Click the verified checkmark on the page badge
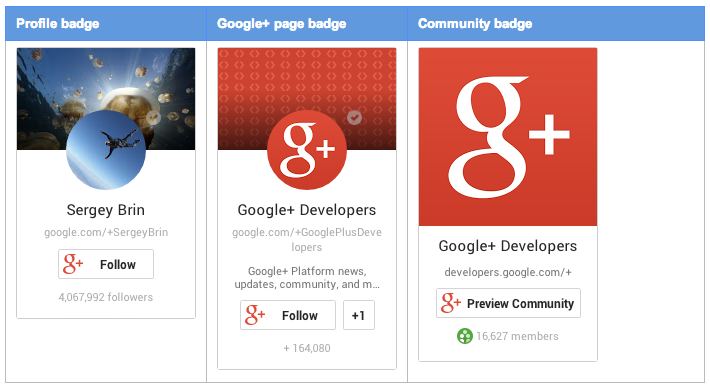 coord(355,118)
